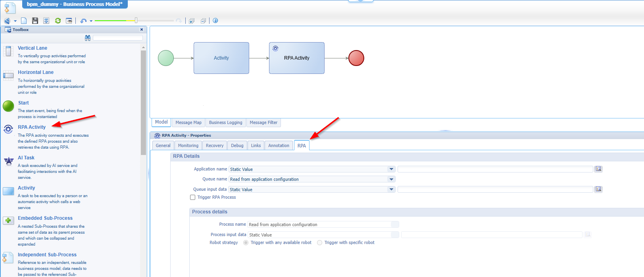This screenshot has height=277, width=644.
Task: Click the expand all panels icon
Action: pos(192,21)
